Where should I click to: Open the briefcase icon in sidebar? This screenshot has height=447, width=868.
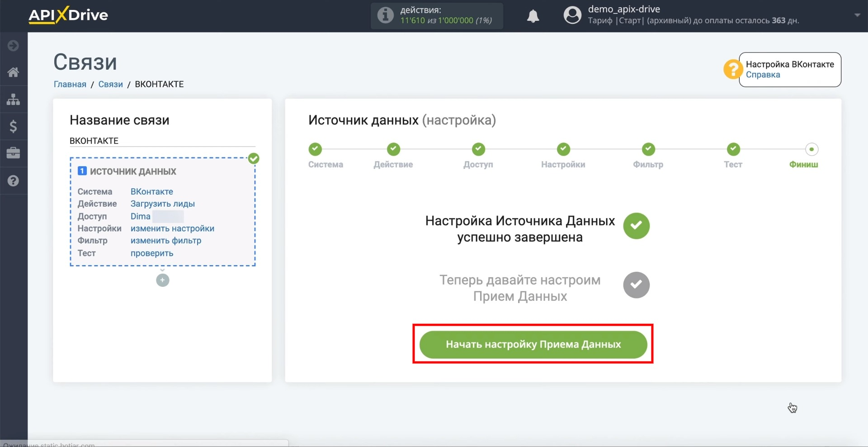point(13,153)
